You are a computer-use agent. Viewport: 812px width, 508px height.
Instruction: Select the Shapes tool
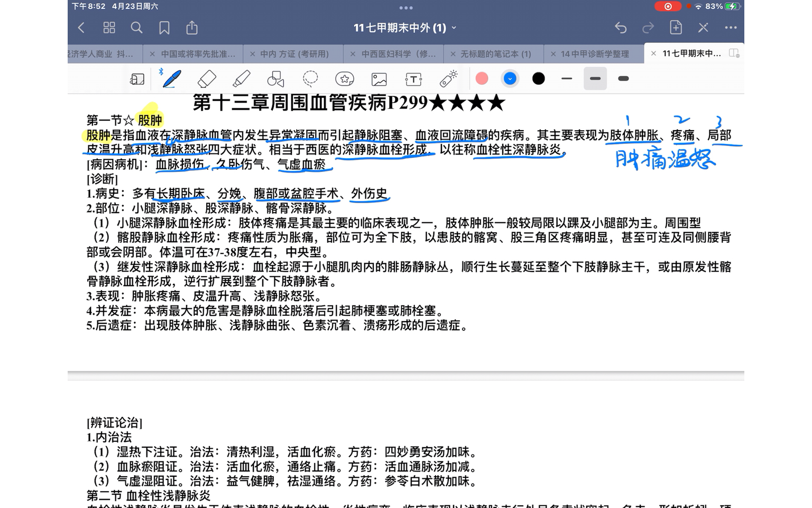click(275, 79)
